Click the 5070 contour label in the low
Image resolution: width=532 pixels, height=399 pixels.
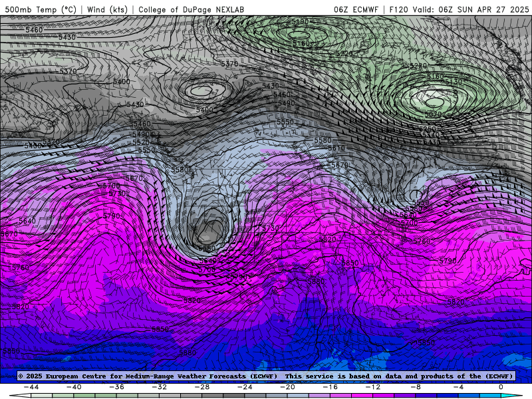click(x=434, y=114)
